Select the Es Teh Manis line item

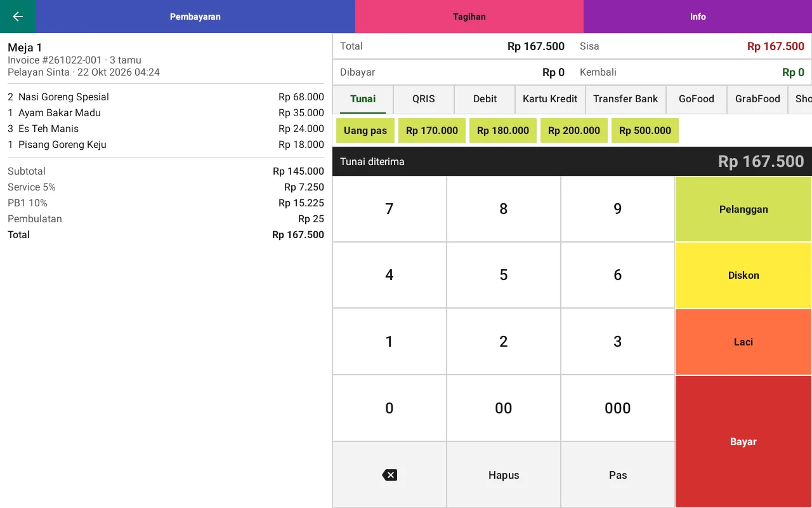166,129
